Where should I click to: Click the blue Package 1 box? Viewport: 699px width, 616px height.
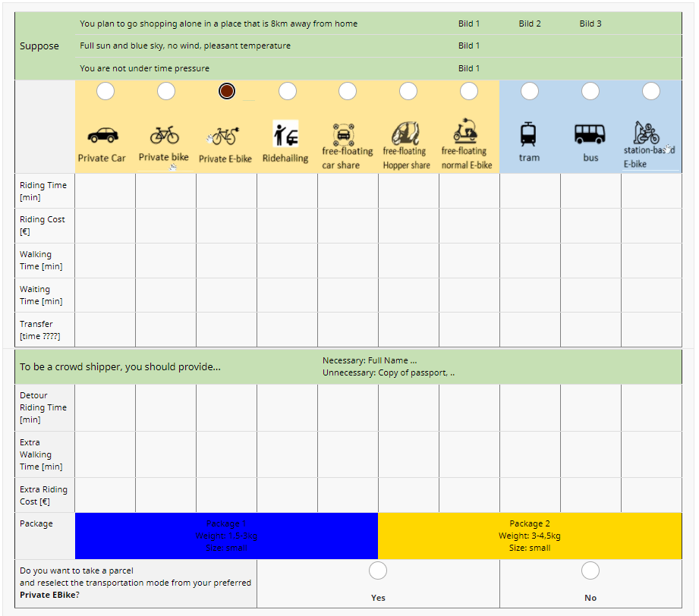coord(226,536)
